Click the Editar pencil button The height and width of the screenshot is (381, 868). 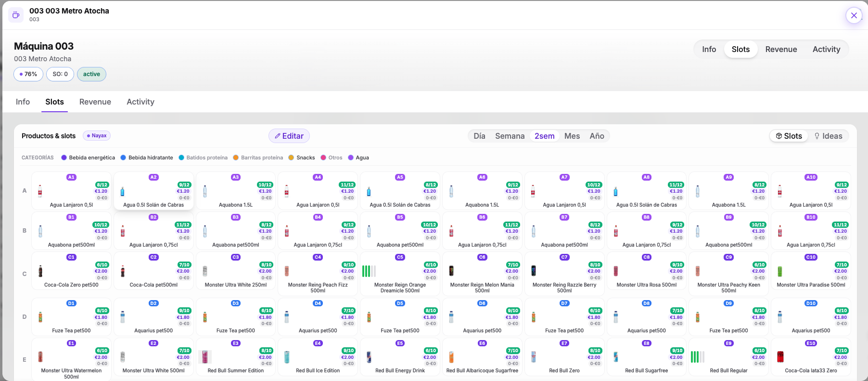click(x=289, y=136)
